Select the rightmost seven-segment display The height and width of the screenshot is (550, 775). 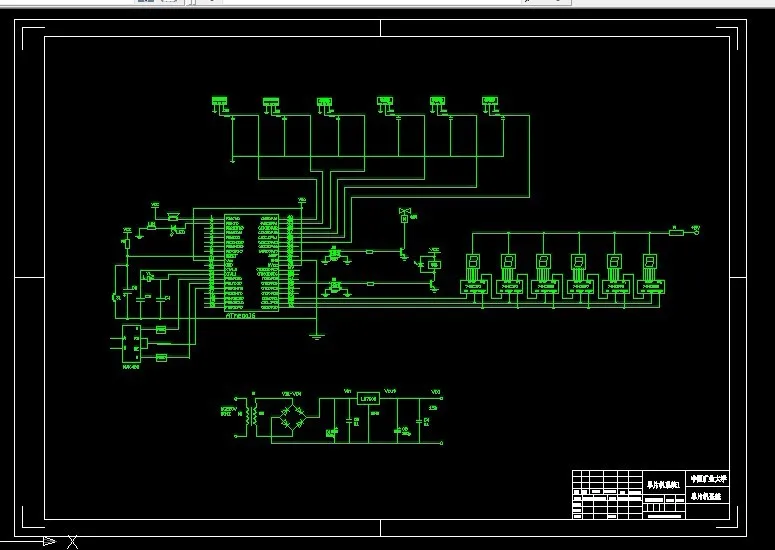tap(650, 261)
